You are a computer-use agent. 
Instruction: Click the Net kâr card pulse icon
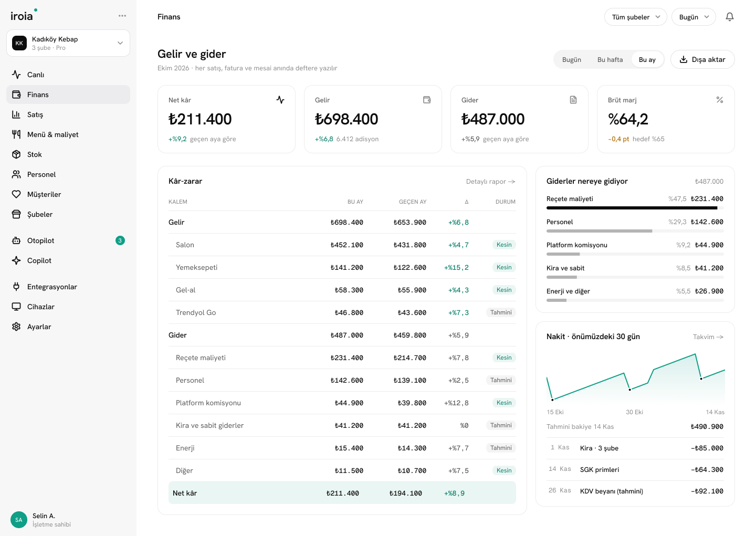[x=280, y=100]
